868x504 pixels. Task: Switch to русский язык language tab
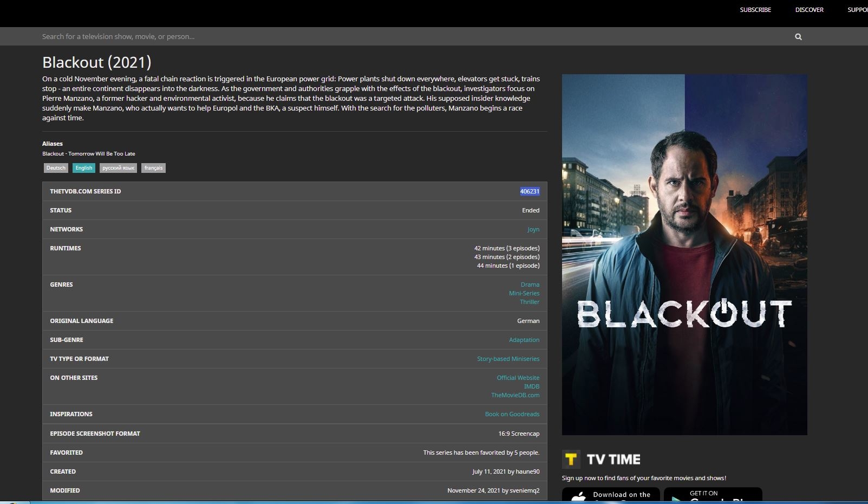[118, 168]
